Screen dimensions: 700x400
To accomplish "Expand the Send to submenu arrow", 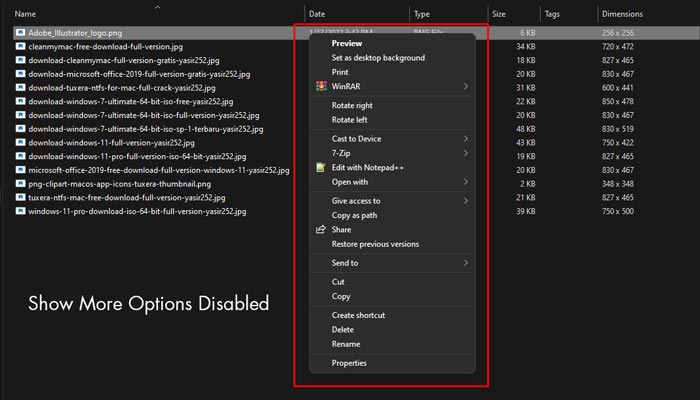I will [x=466, y=263].
